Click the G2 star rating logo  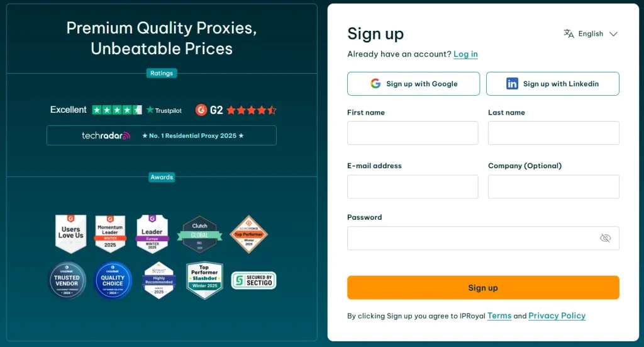tap(236, 110)
